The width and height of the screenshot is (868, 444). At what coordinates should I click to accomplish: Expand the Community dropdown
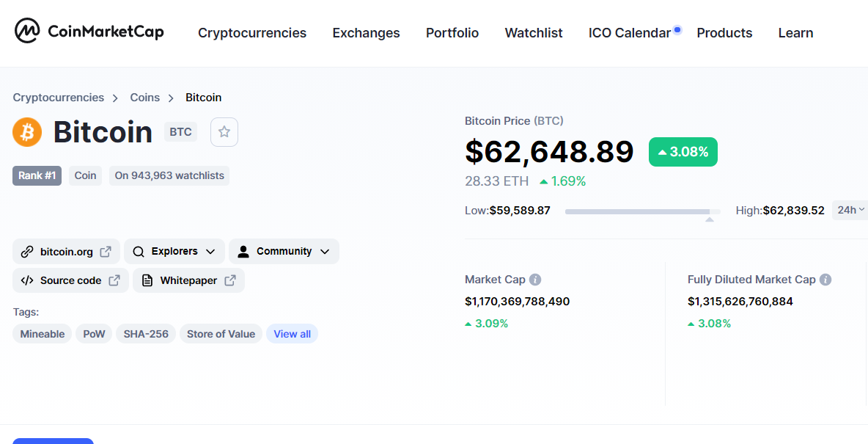pyautogui.click(x=284, y=252)
